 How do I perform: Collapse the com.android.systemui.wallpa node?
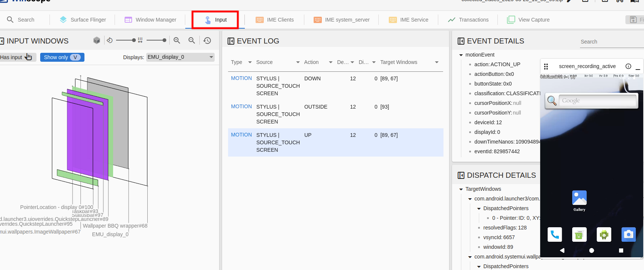(470, 257)
